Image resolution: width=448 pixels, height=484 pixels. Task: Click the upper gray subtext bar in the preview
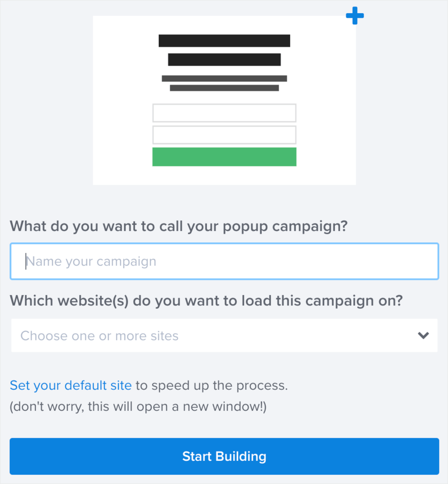tap(224, 78)
